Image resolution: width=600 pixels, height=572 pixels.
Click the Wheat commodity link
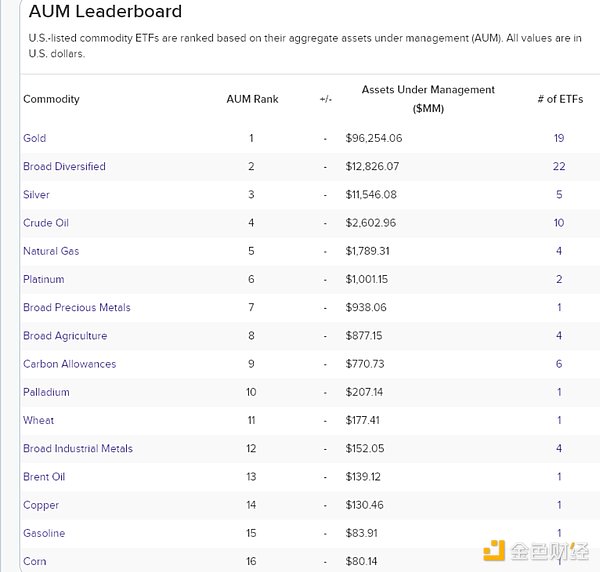(x=39, y=420)
